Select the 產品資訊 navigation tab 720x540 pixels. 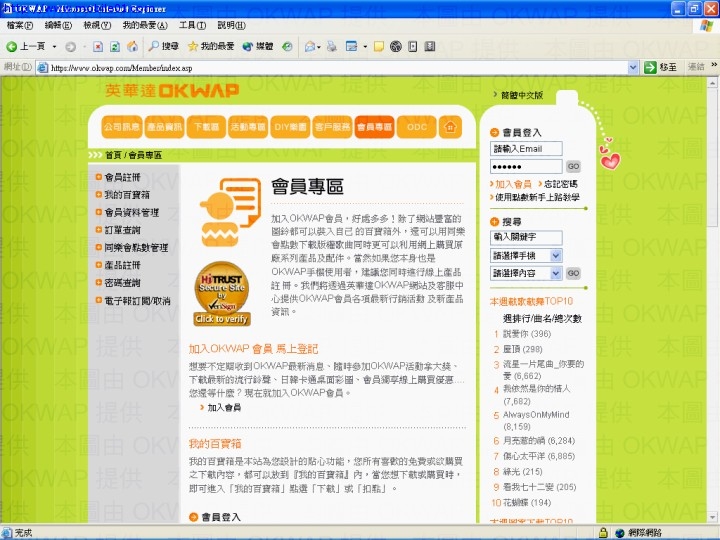tap(164, 127)
